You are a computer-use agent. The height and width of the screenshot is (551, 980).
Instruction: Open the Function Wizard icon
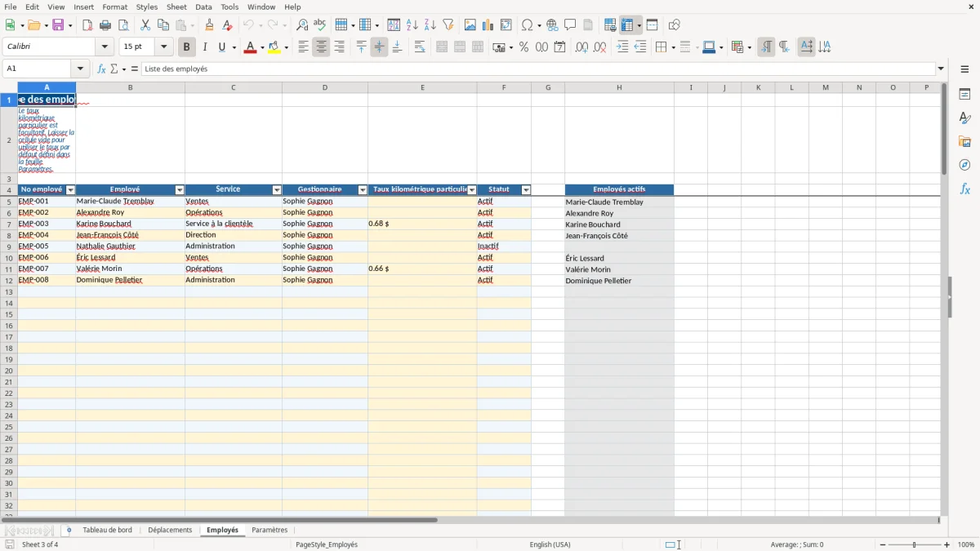tap(101, 69)
